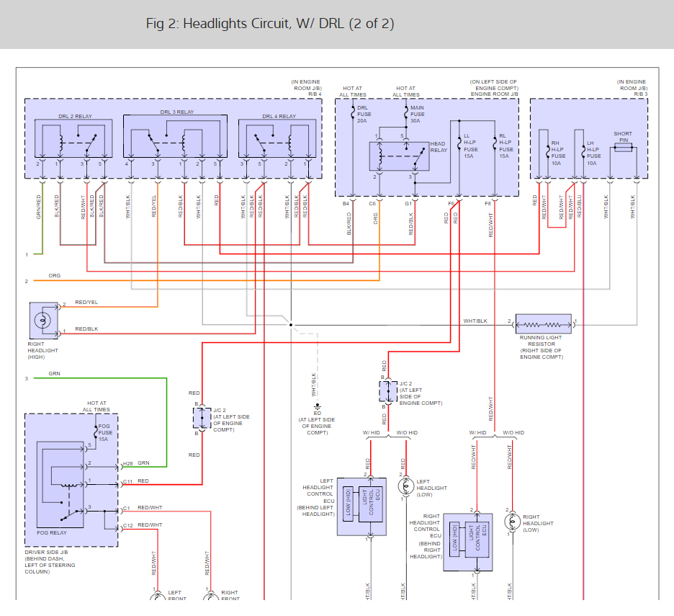Select the RIGHT HEADLIGHT (LOW) label
674x616 pixels.
point(538,524)
